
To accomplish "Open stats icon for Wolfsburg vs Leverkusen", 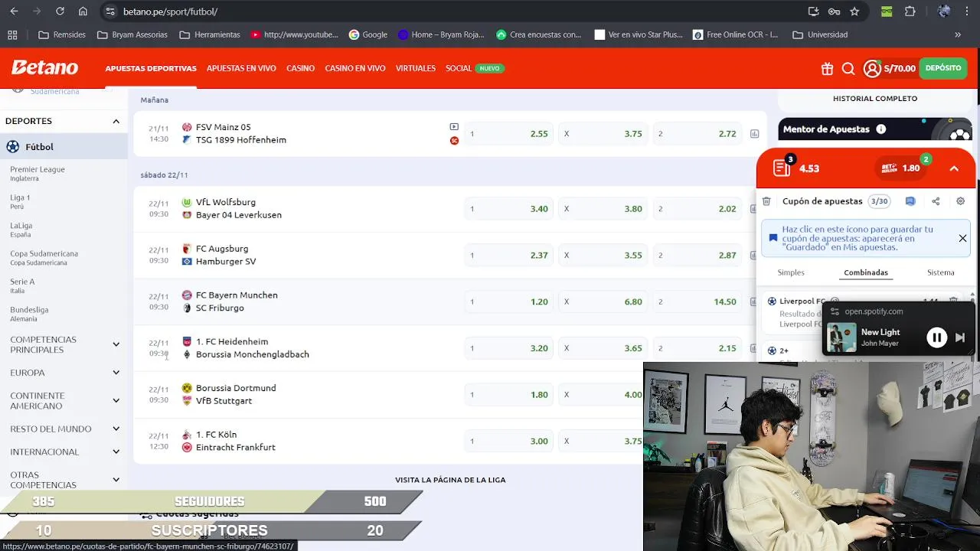I will tap(755, 209).
